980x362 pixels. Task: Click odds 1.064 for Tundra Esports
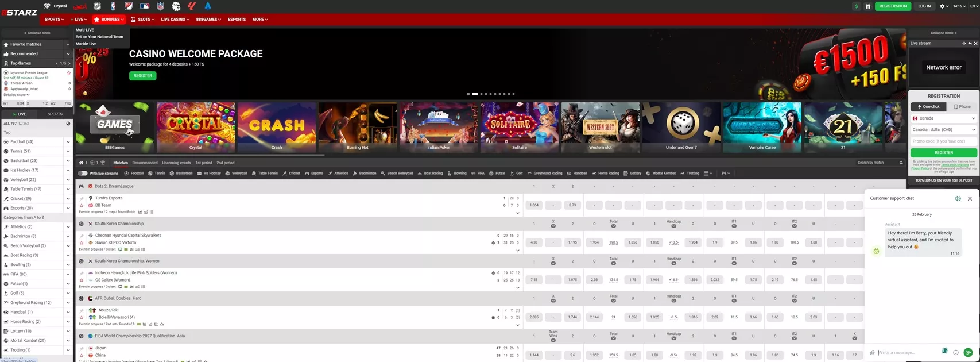point(534,205)
